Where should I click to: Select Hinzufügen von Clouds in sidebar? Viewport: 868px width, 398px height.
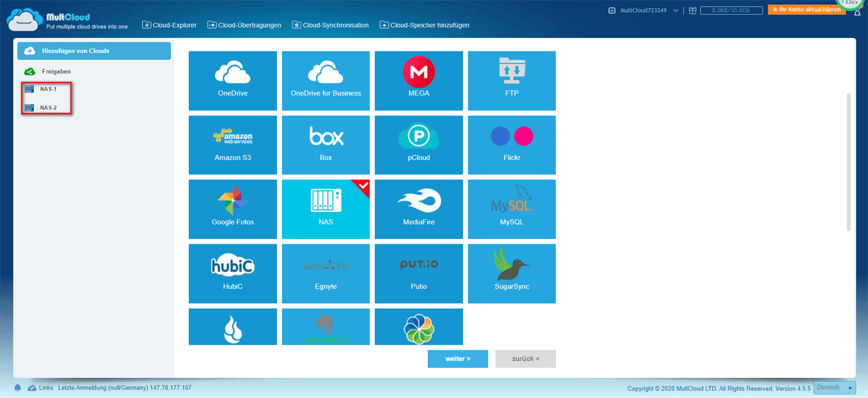click(x=94, y=51)
